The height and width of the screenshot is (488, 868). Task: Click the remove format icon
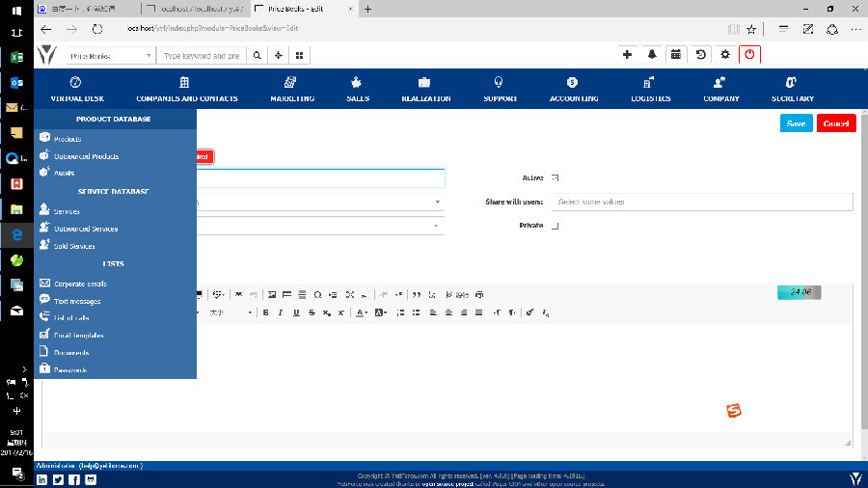click(x=545, y=312)
